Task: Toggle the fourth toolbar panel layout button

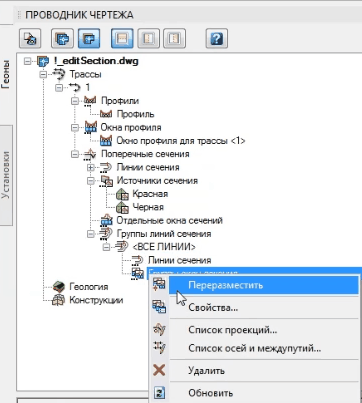Action: click(122, 39)
